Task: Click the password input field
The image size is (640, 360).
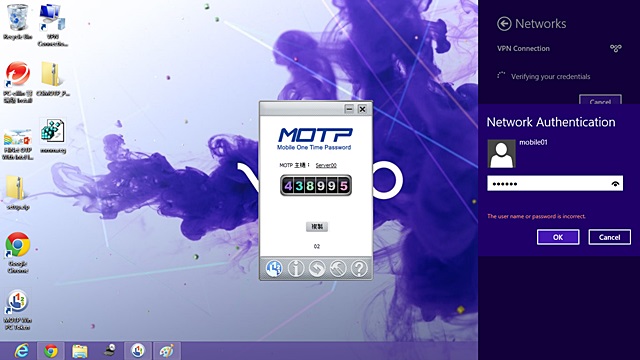Action: (555, 184)
